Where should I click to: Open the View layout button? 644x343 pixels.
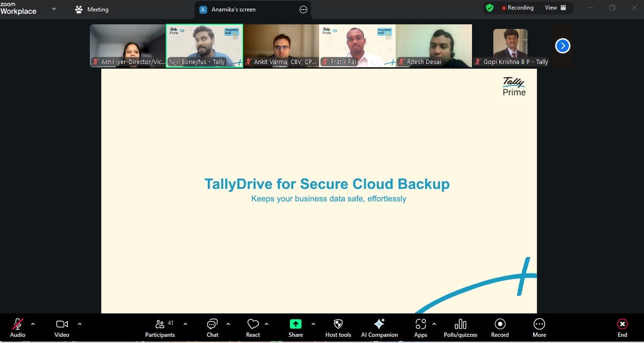(555, 8)
